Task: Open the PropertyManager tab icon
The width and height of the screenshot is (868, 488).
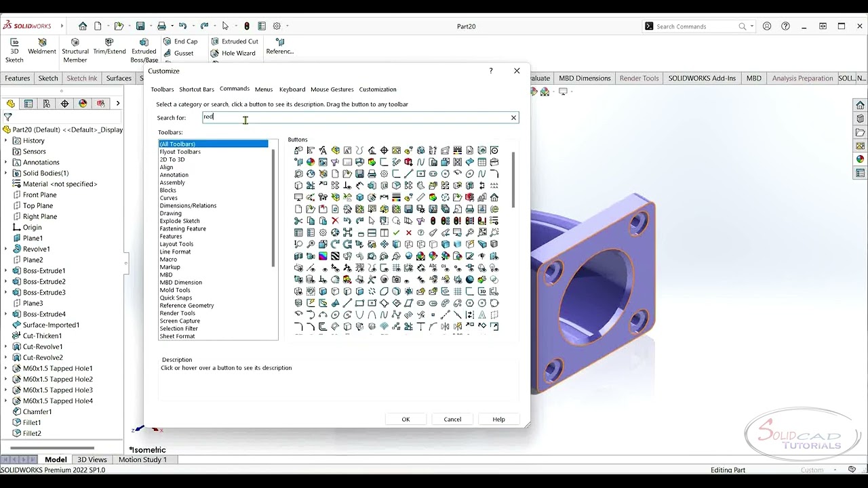Action: pos(28,104)
